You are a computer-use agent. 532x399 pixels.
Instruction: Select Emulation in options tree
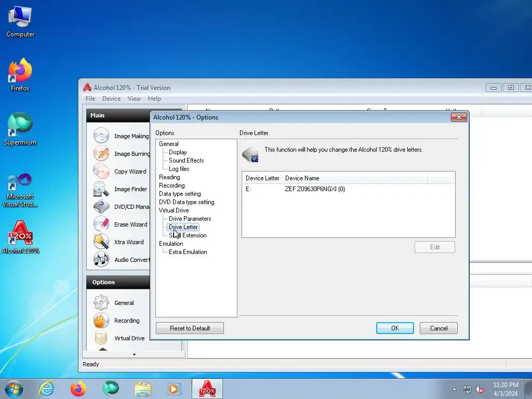pyautogui.click(x=171, y=244)
